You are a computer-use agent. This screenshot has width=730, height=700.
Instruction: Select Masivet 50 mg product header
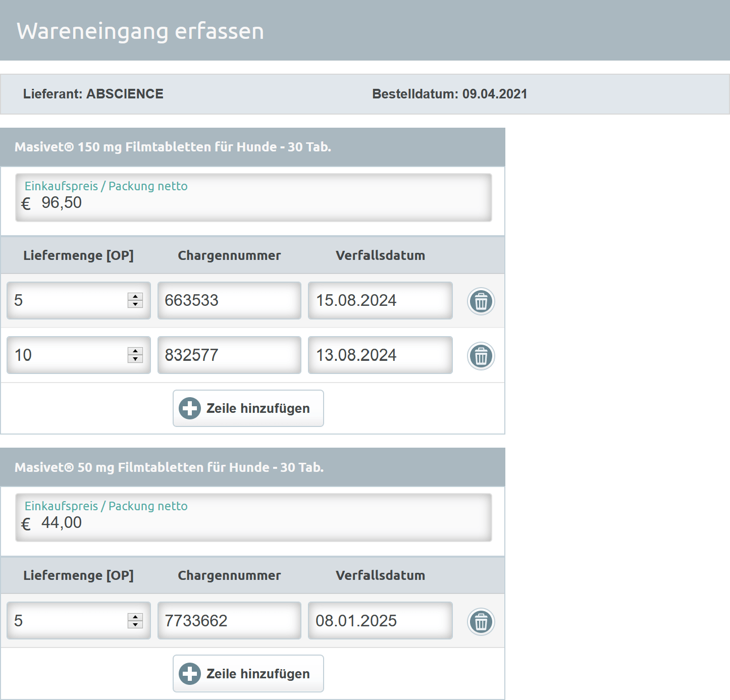[252, 467]
